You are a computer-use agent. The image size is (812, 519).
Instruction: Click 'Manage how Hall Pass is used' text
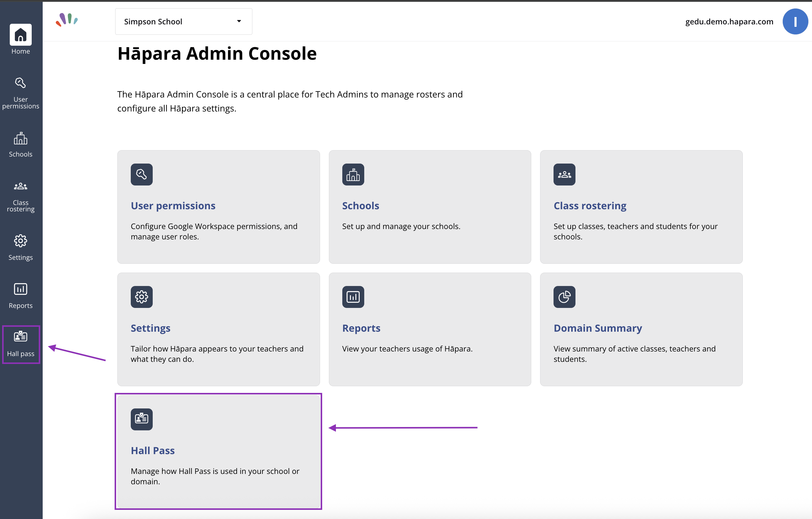pyautogui.click(x=215, y=476)
